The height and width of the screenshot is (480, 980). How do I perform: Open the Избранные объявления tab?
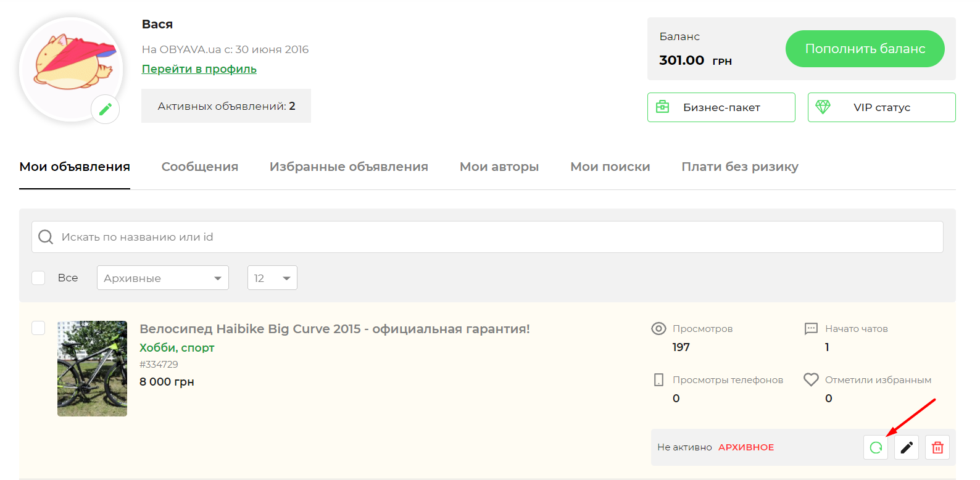[349, 167]
